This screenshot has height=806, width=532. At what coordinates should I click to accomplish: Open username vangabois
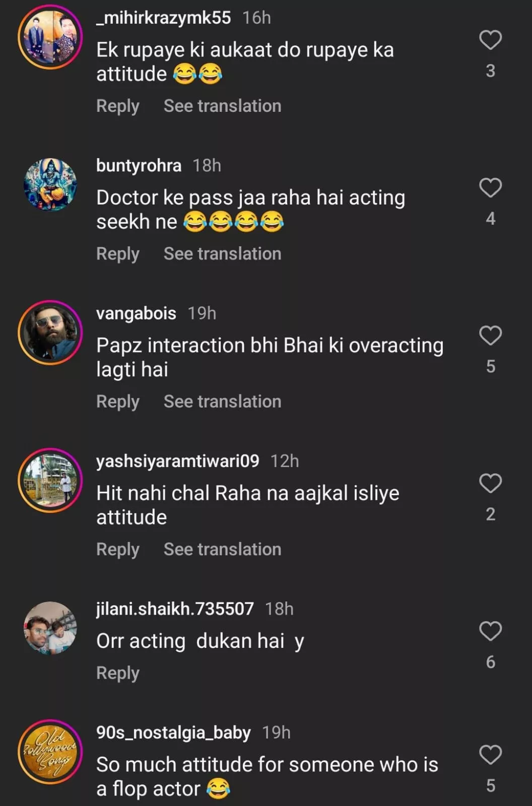click(136, 313)
